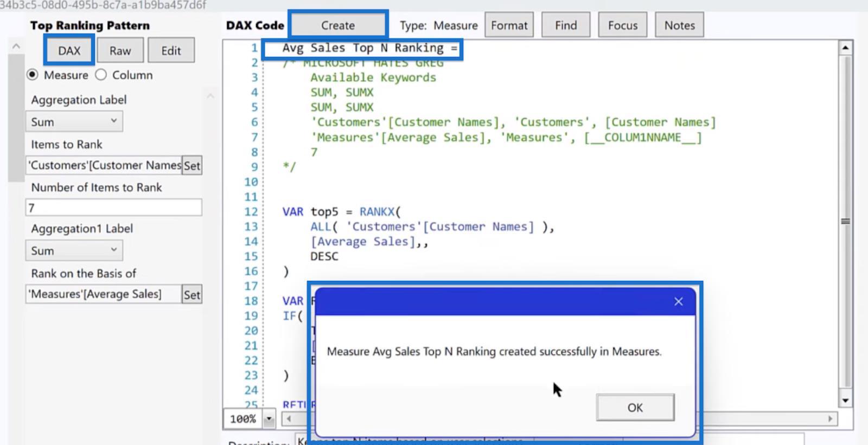Screen dimensions: 868x445
Task: Click the Rank on the Basis of field
Action: point(104,294)
